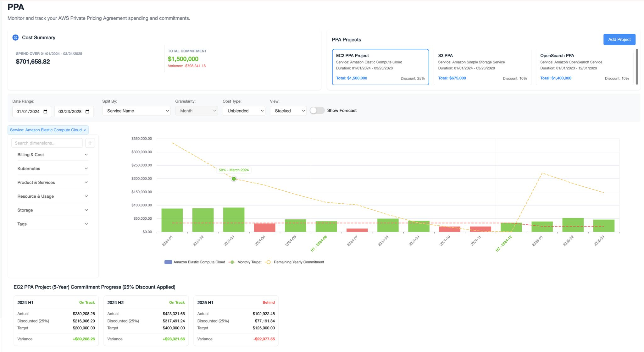Viewport: 644px width, 352px height.
Task: Click the 2024 H2 variance +$23,321.66
Action: [x=174, y=339]
